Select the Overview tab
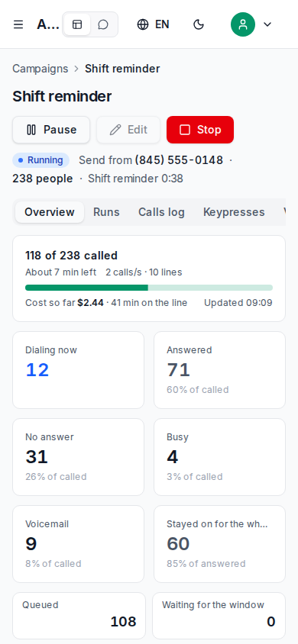Screen dimensions: 298x644 50,212
